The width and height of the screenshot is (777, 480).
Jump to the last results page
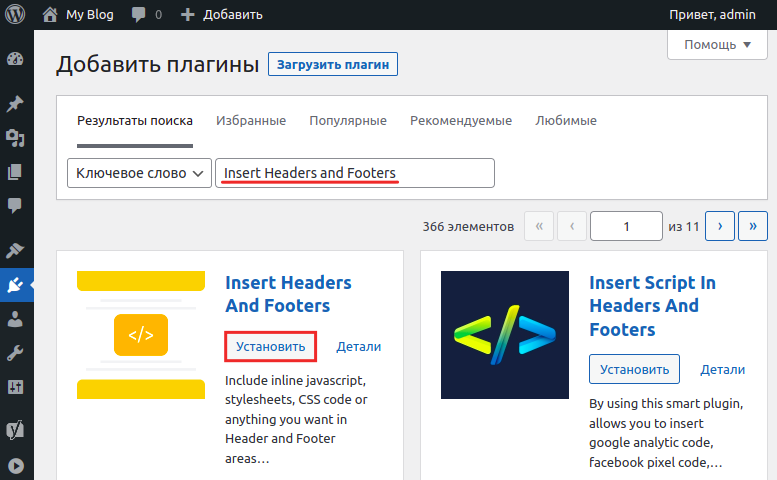point(753,226)
